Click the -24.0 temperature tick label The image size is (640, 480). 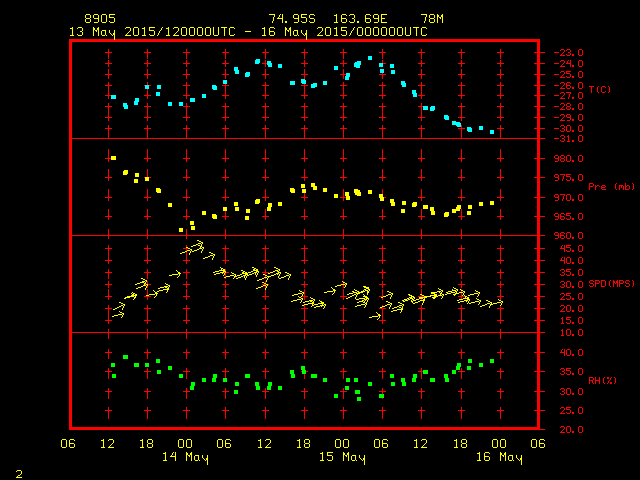(x=568, y=64)
